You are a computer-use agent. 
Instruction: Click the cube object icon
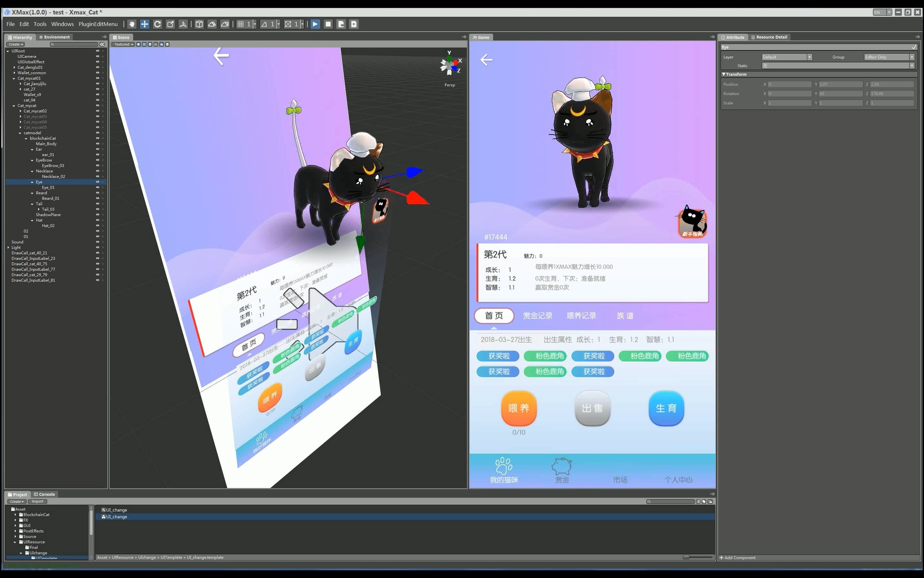[199, 24]
